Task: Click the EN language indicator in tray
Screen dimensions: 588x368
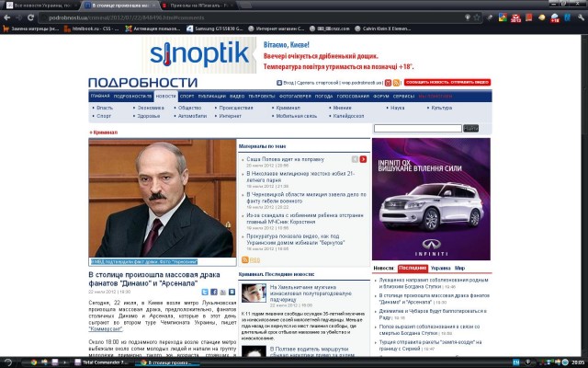Action: (x=516, y=362)
